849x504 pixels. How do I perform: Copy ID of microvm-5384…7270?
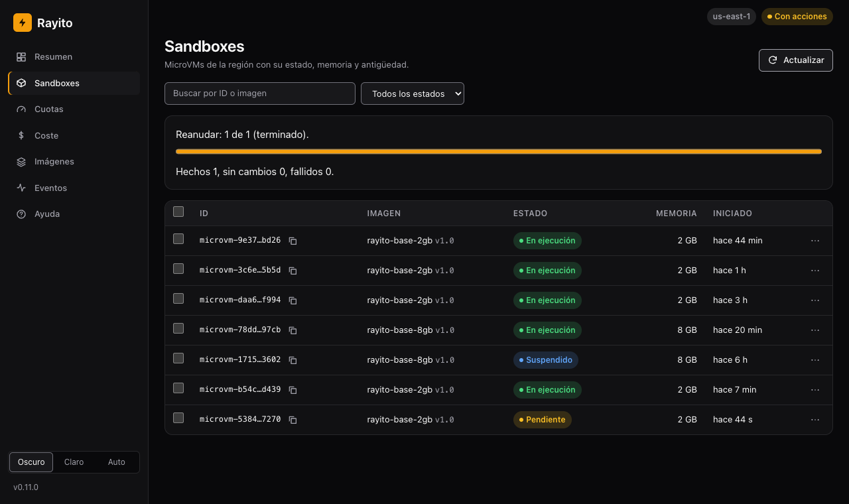coord(293,420)
